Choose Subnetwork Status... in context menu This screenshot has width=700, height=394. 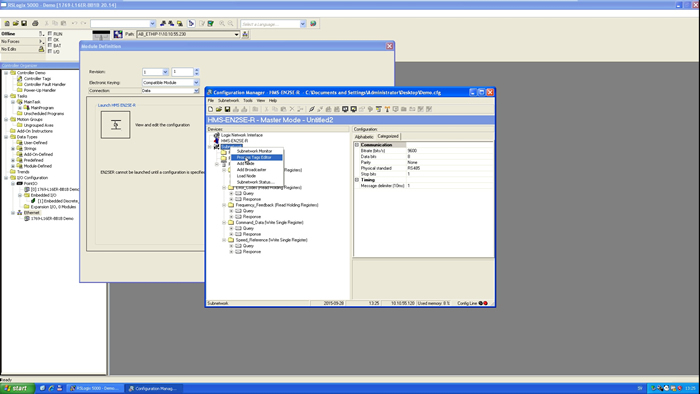pyautogui.click(x=257, y=182)
